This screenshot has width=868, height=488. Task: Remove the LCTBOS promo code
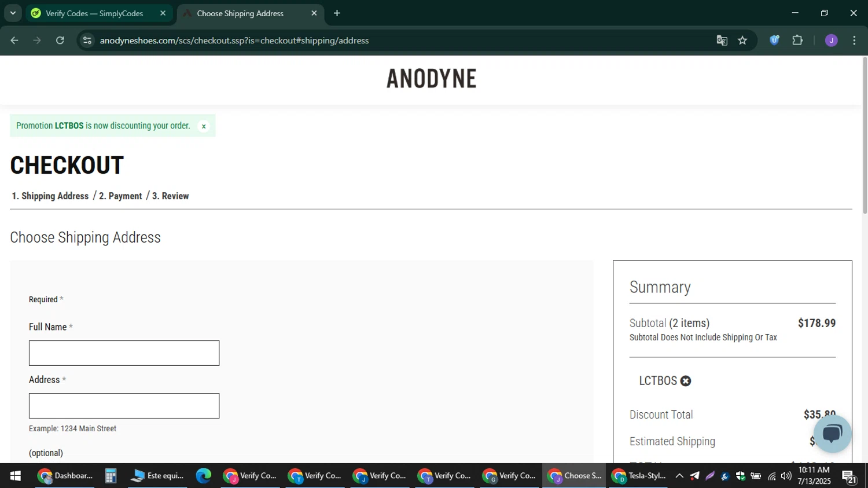[686, 381]
